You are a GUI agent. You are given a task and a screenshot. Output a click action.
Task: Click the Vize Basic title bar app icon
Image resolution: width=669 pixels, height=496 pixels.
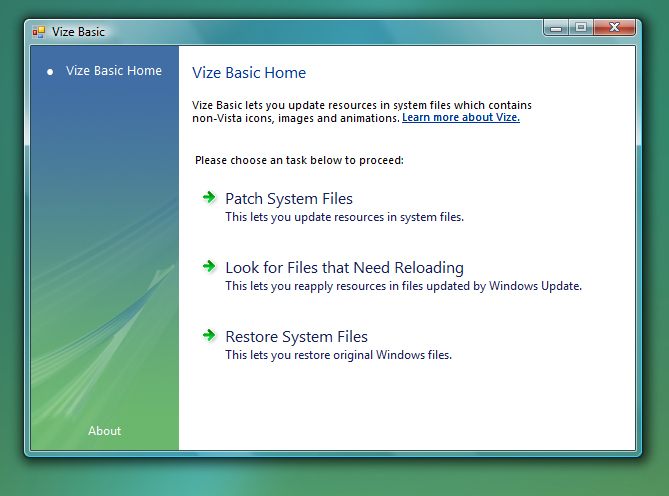point(39,32)
